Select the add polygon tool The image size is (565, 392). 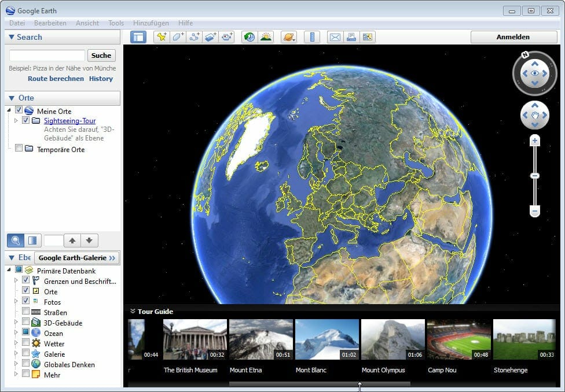tap(178, 37)
